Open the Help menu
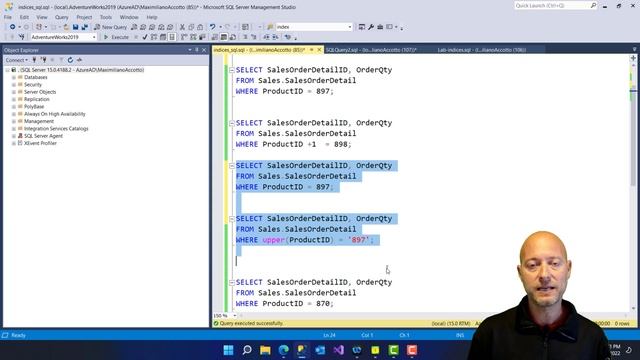Viewport: 640px width, 360px height. coord(152,17)
